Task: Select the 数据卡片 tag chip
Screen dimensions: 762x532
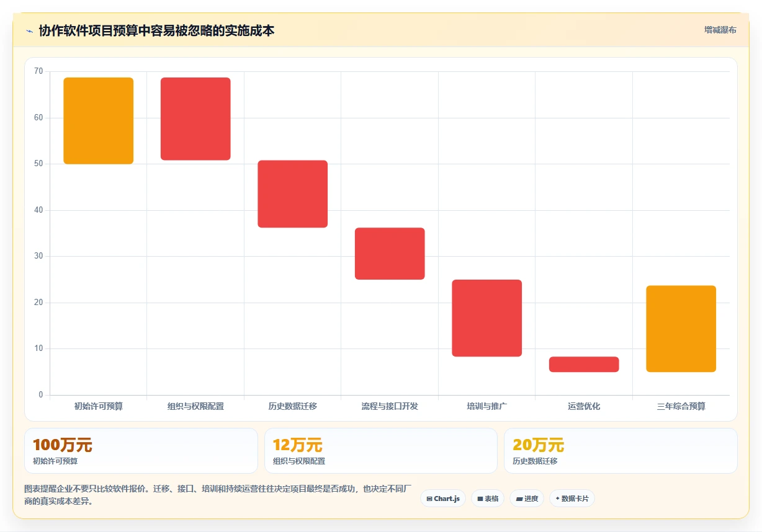Action: pyautogui.click(x=572, y=499)
